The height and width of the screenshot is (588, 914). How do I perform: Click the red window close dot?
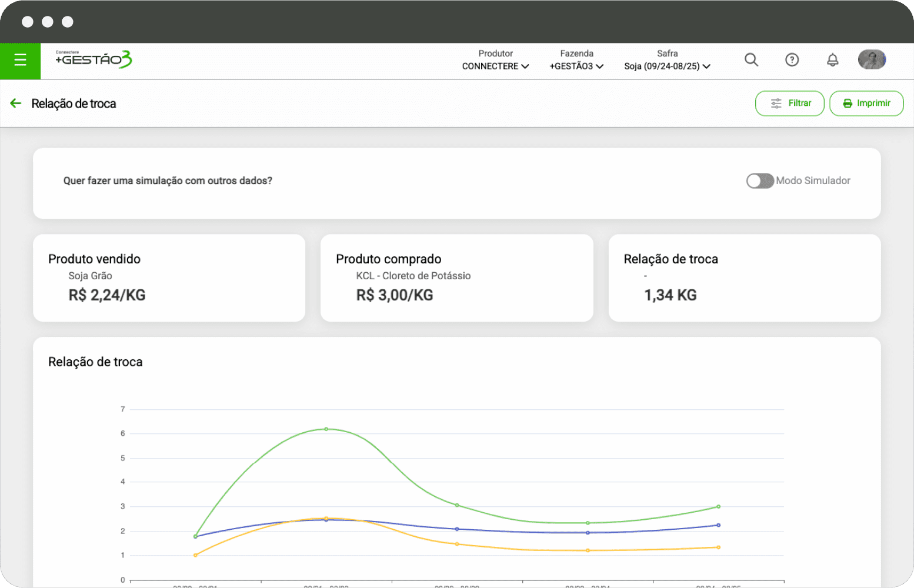pos(28,22)
